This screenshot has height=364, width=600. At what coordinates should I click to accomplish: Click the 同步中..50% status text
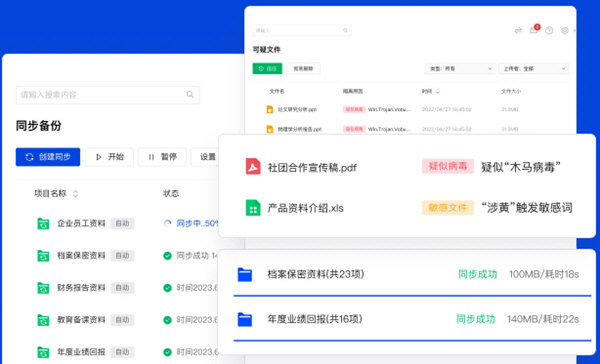197,224
